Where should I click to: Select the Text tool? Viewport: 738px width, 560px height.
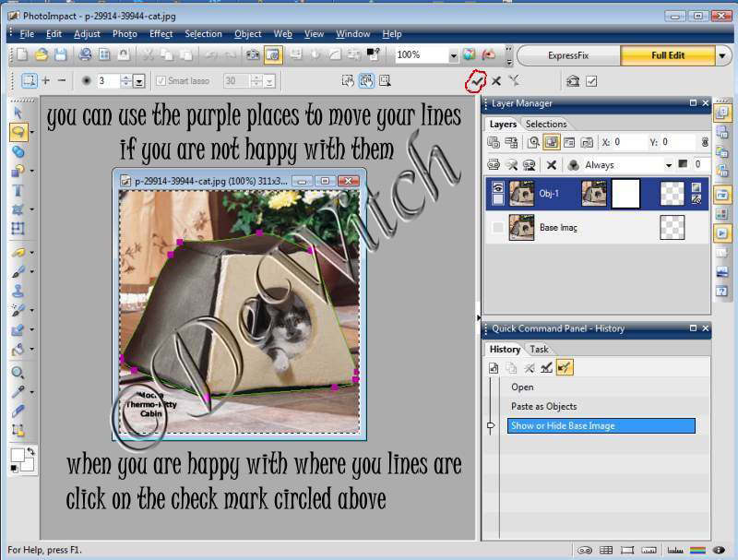pos(18,191)
